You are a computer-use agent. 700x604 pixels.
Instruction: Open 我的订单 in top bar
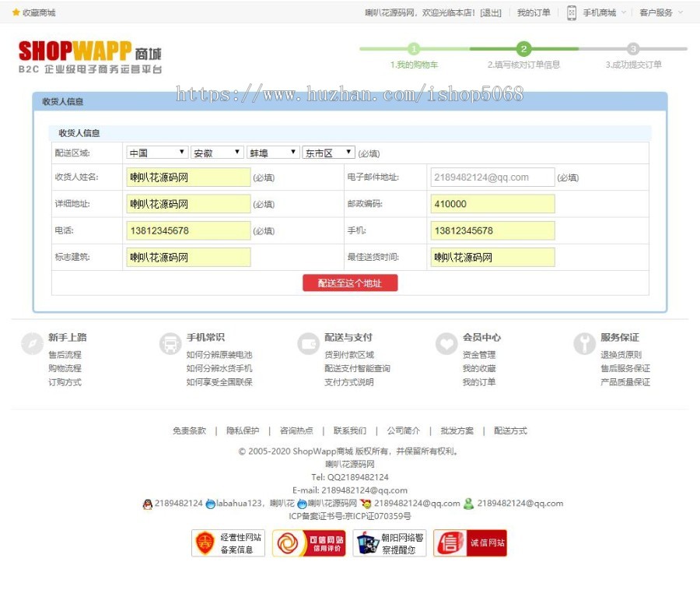(534, 13)
